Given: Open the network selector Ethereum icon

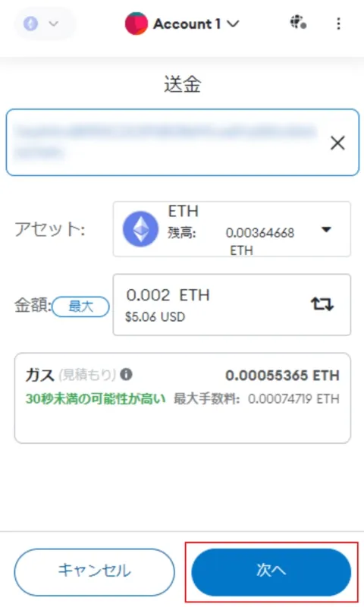Looking at the screenshot, I should (30, 24).
